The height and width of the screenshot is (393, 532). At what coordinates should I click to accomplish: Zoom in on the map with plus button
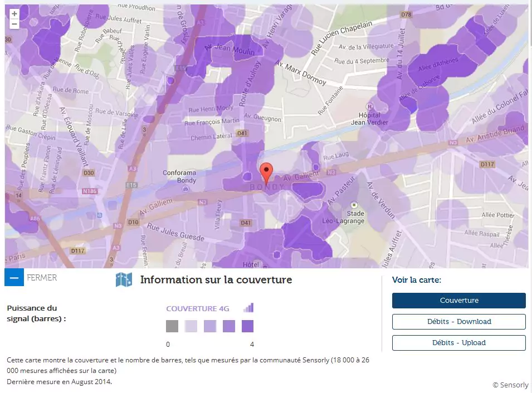(x=14, y=14)
